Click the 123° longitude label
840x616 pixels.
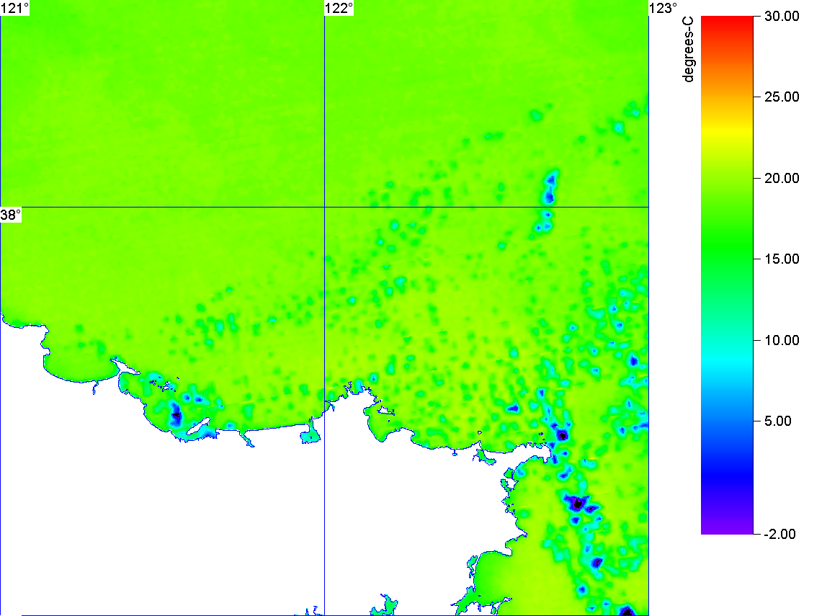[663, 8]
